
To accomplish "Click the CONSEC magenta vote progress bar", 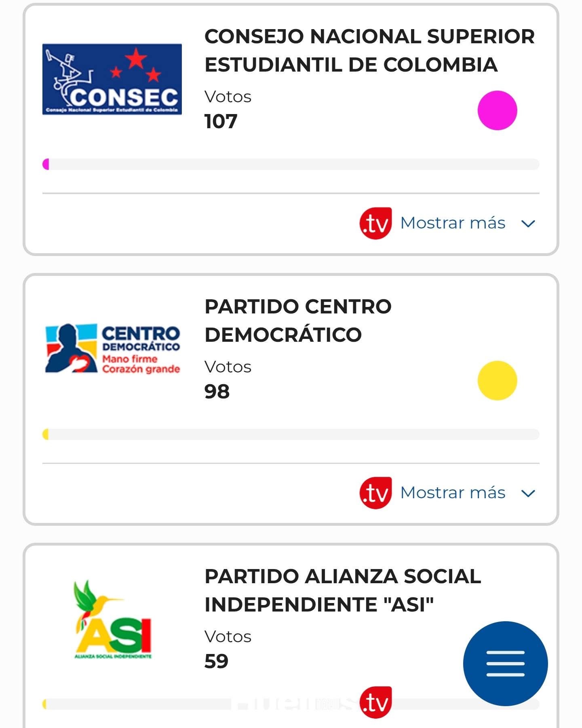I will click(291, 164).
